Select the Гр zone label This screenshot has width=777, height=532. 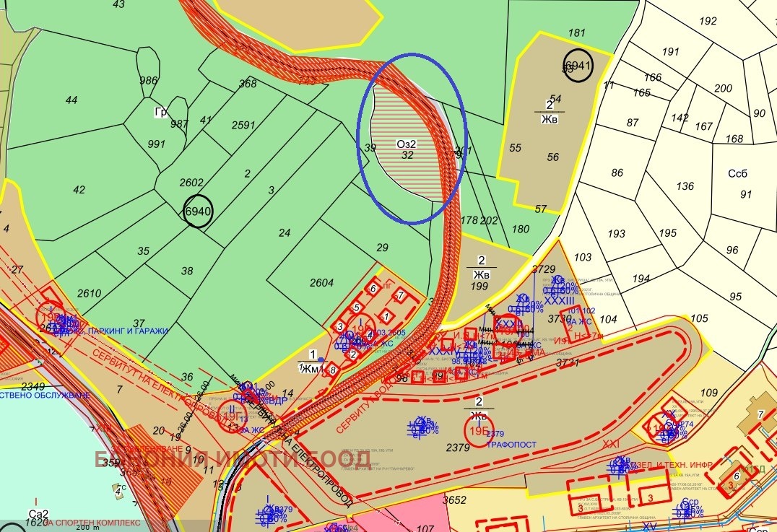[160, 113]
